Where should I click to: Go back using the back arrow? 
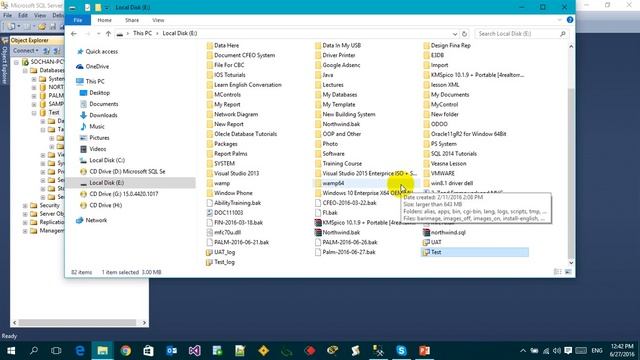pos(74,33)
